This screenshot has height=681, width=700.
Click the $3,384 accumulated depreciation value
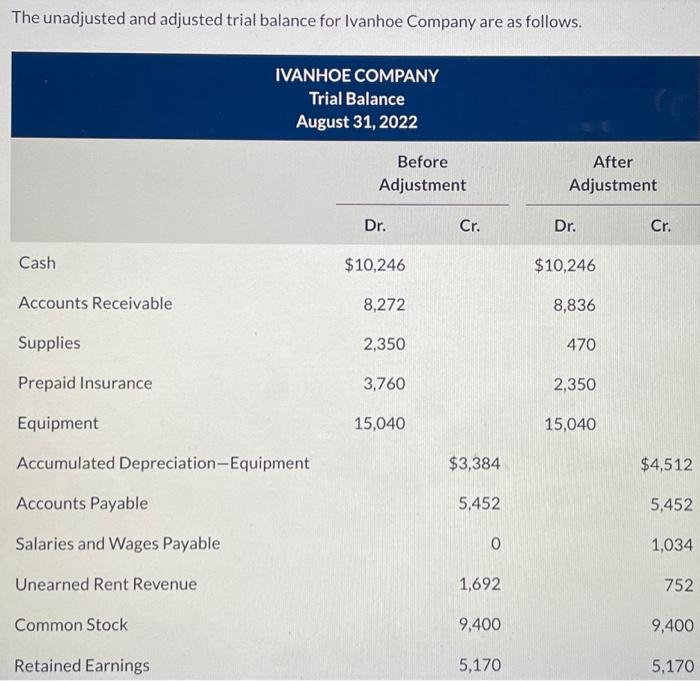(x=475, y=463)
